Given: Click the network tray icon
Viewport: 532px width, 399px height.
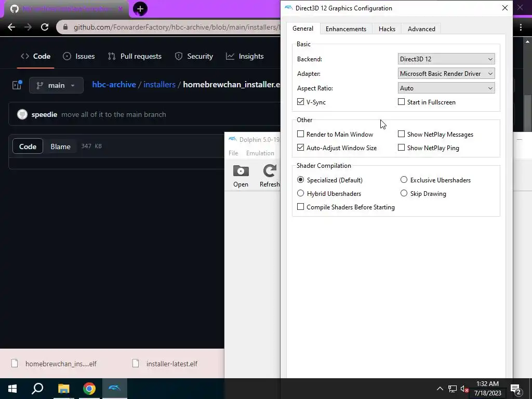Looking at the screenshot, I should (x=453, y=389).
